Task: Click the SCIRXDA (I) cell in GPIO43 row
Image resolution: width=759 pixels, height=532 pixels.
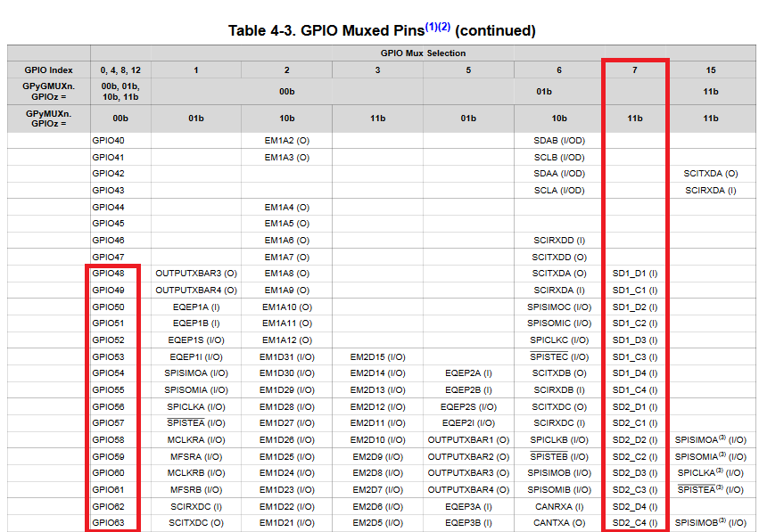Action: pos(711,190)
